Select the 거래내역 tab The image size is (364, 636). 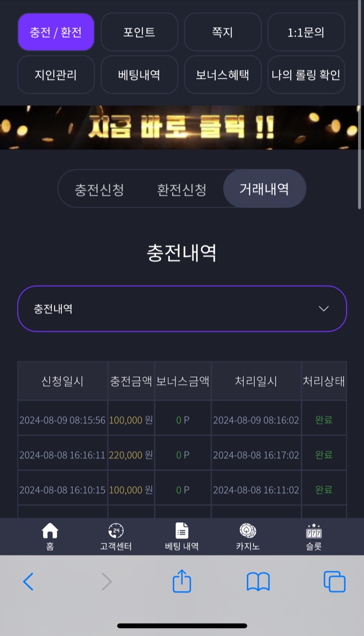click(x=265, y=189)
